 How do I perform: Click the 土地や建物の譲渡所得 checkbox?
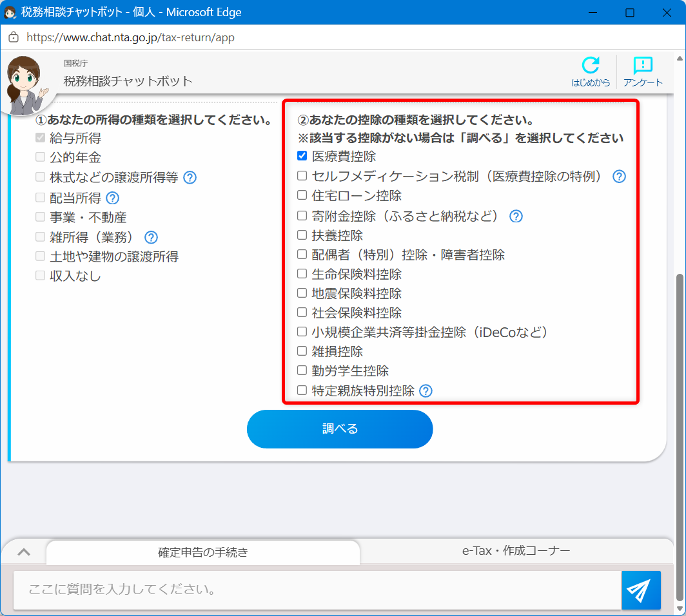40,256
